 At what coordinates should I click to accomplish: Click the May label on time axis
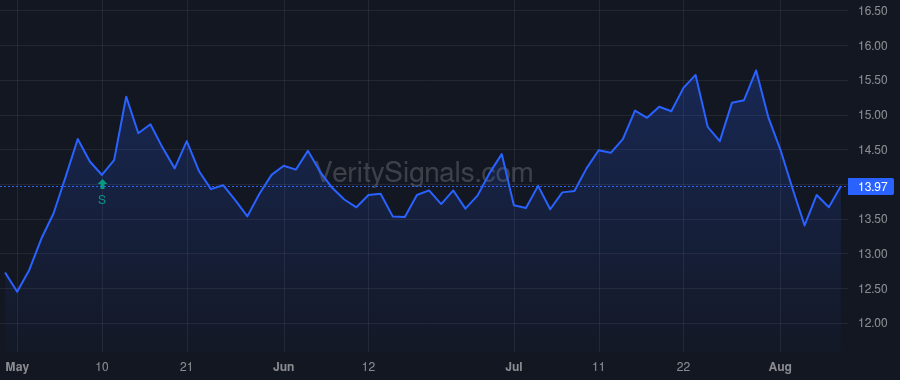click(x=17, y=367)
